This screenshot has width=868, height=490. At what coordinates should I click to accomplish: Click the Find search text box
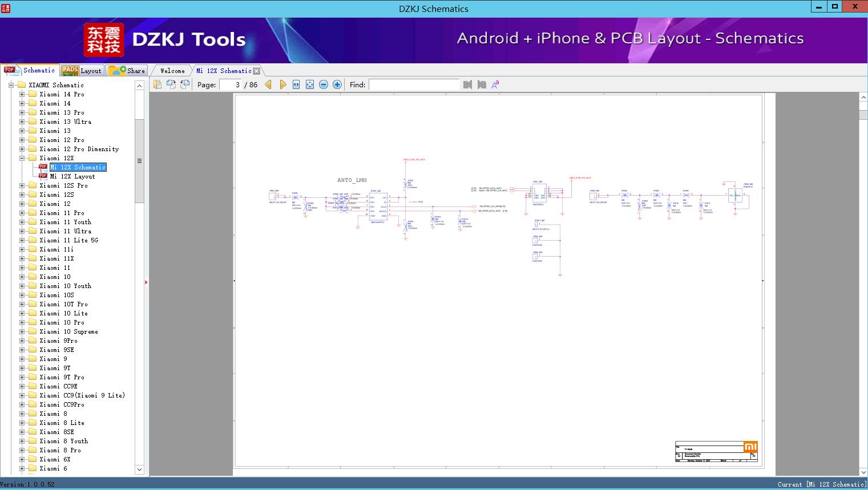tap(414, 84)
